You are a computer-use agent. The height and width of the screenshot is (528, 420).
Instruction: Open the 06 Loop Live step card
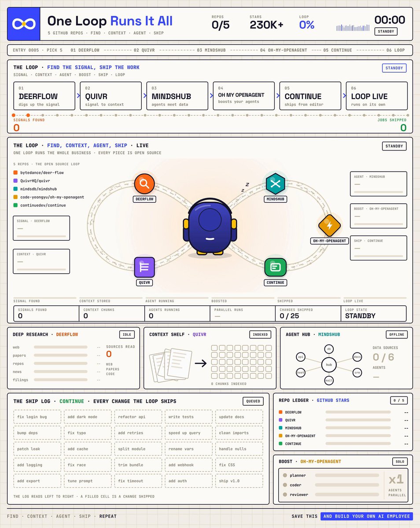376,96
